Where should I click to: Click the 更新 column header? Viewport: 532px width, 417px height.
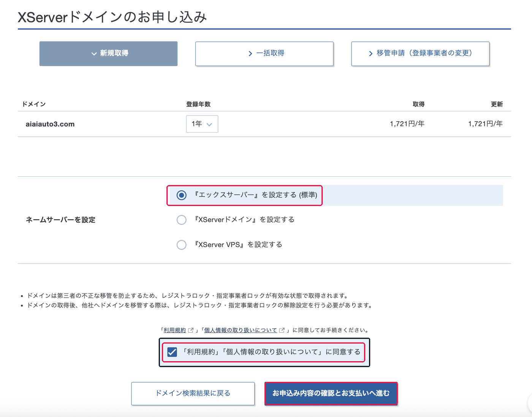497,104
